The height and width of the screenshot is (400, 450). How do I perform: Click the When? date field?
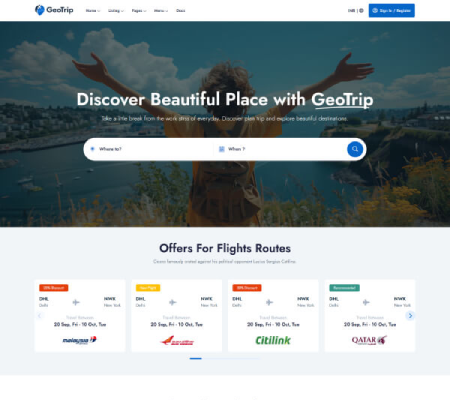pos(280,149)
